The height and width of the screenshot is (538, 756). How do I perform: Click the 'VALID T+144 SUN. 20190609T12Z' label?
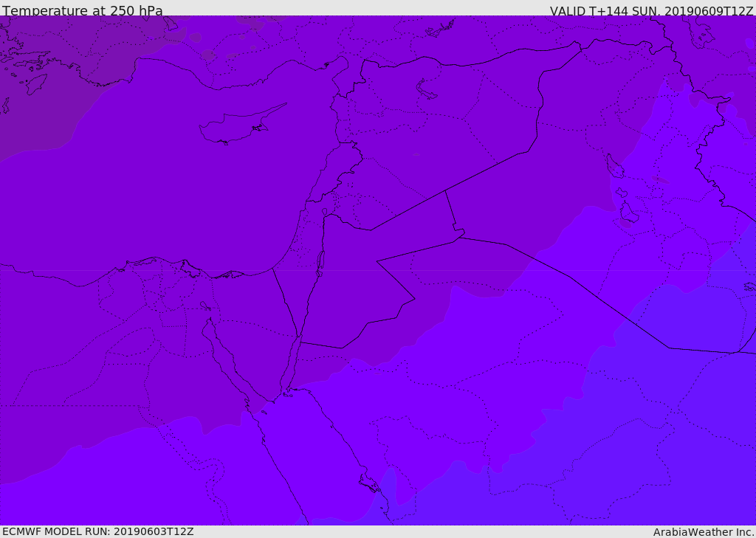(x=651, y=11)
